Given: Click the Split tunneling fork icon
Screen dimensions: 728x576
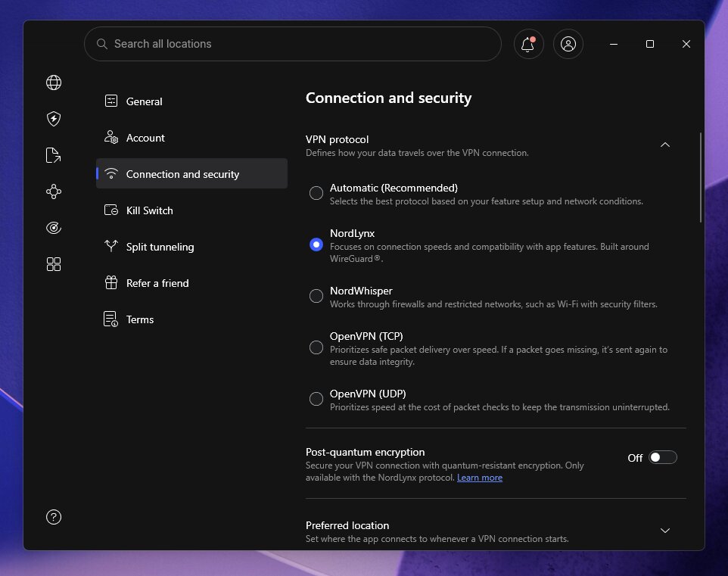Looking at the screenshot, I should click(111, 246).
